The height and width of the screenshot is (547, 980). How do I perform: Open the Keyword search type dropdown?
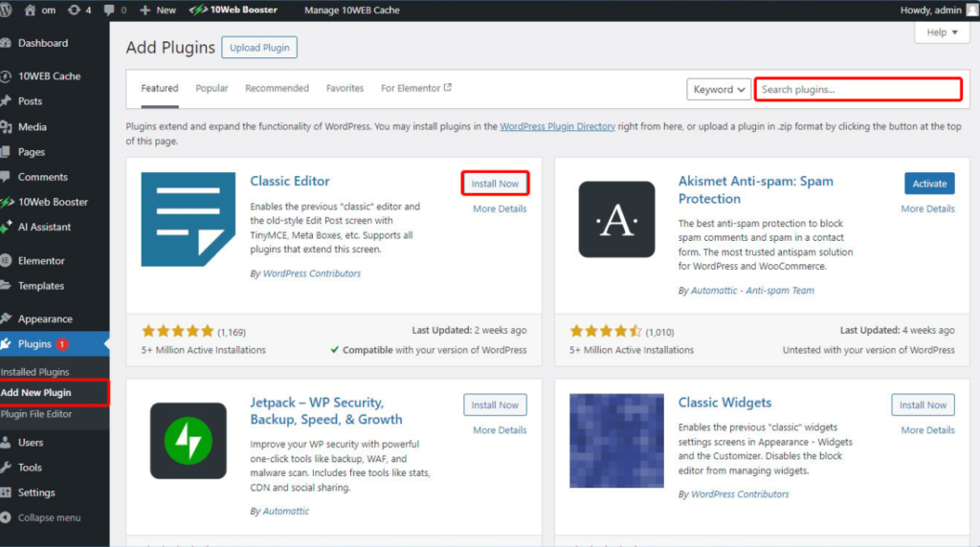click(x=718, y=89)
